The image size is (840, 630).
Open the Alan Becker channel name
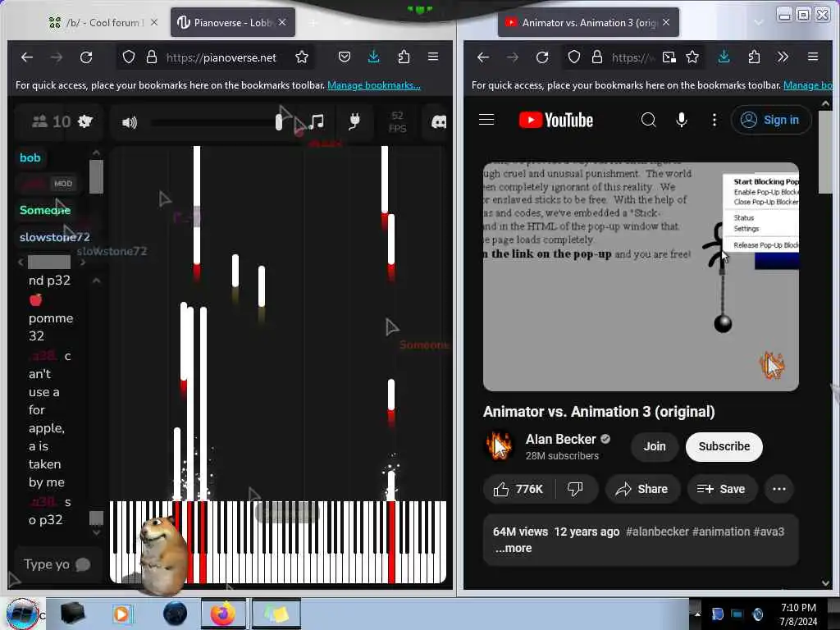(x=560, y=440)
